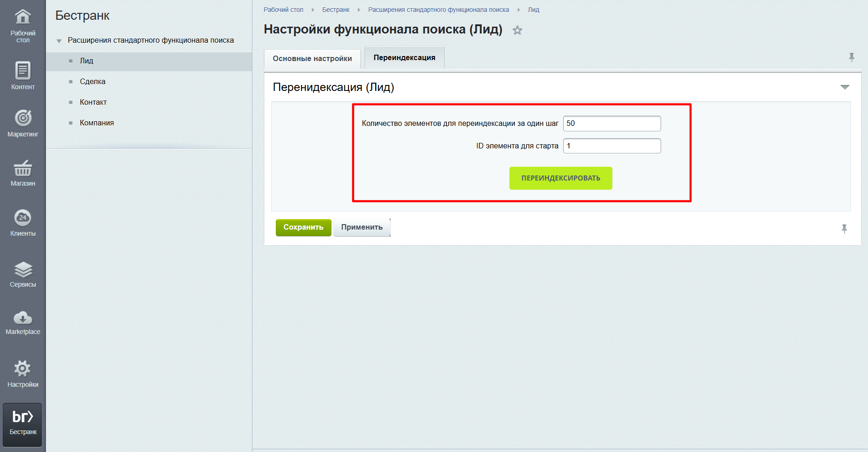The image size is (868, 452).
Task: Open the Маркетинг target icon
Action: coord(23,119)
